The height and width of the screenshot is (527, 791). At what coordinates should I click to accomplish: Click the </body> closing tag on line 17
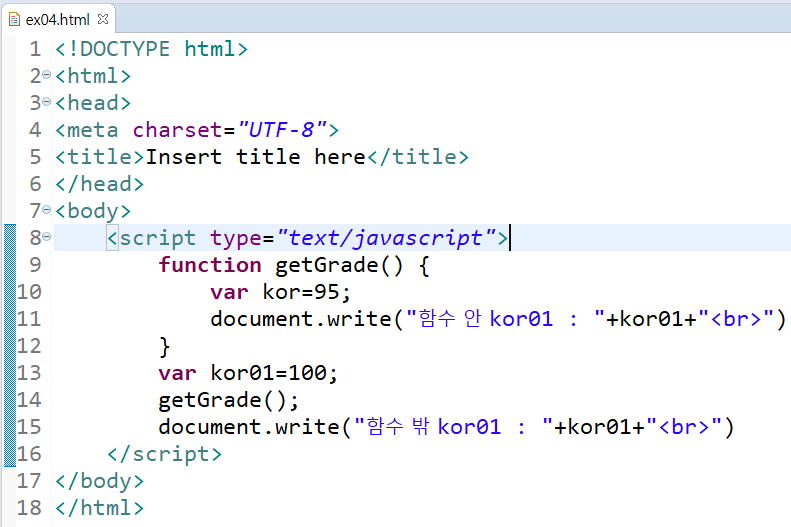pyautogui.click(x=99, y=481)
